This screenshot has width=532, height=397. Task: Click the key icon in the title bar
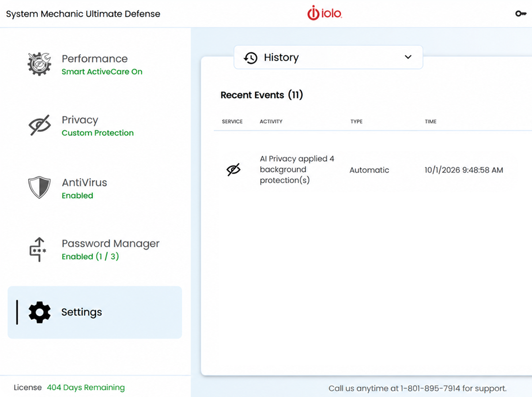(x=521, y=14)
